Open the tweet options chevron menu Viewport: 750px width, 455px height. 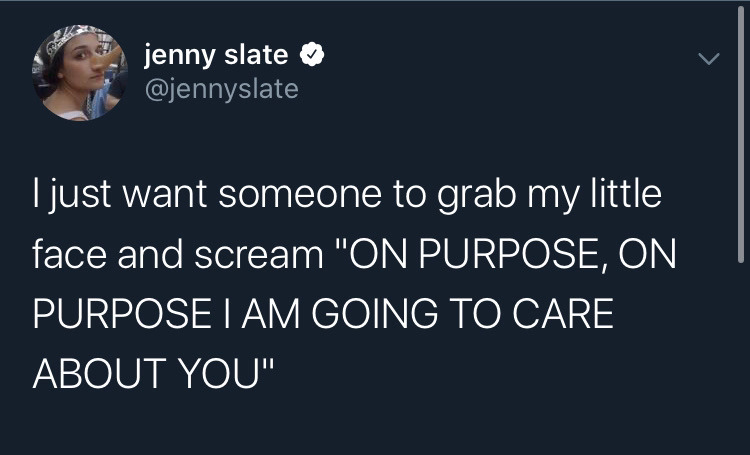click(708, 62)
